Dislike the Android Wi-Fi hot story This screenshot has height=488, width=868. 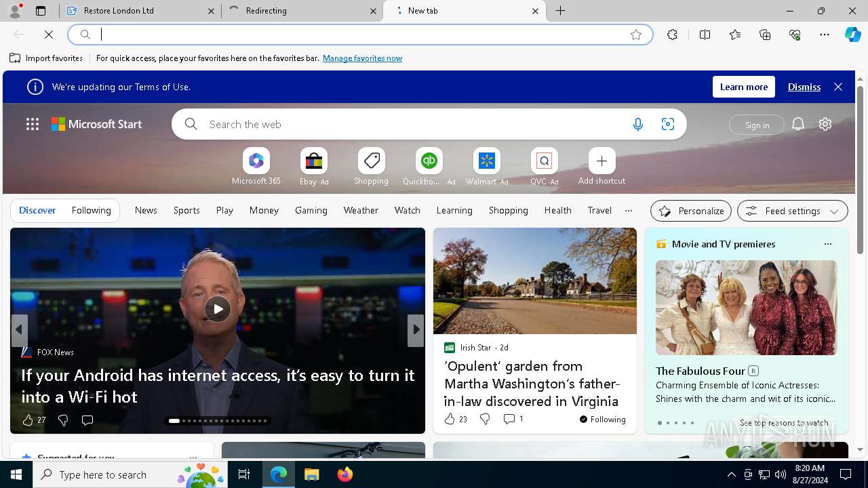click(x=63, y=420)
